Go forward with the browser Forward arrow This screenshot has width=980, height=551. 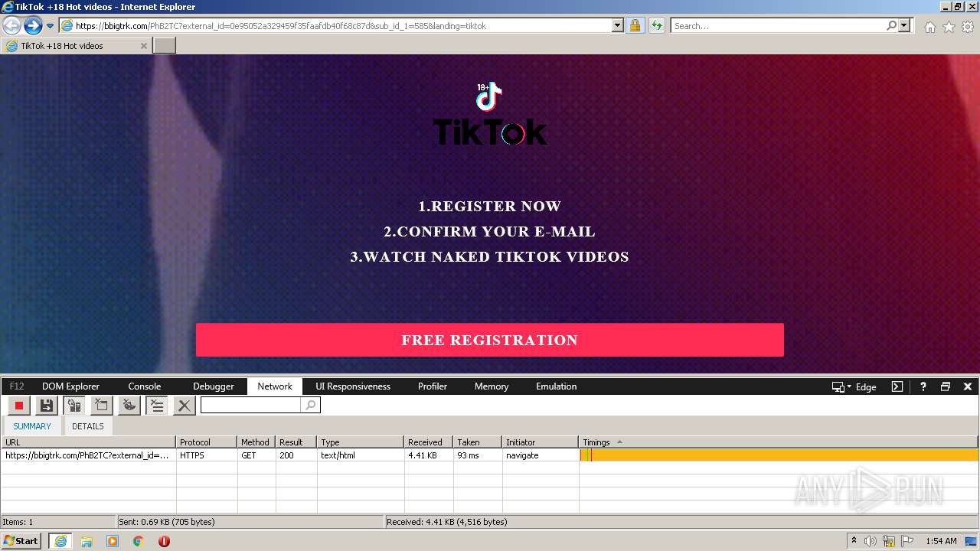(x=33, y=26)
